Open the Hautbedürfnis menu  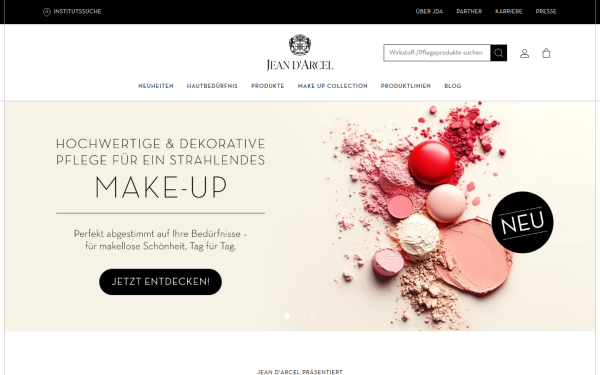click(x=212, y=86)
